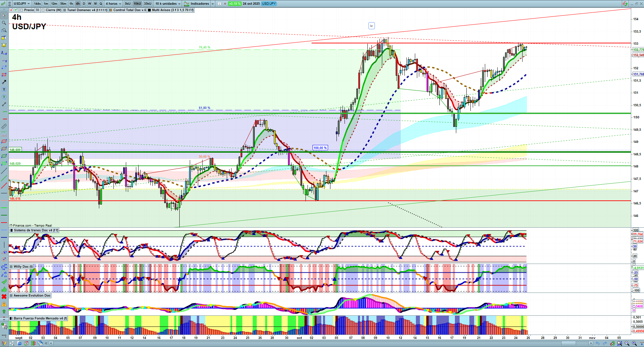The height and width of the screenshot is (347, 644).
Task: Toggle the 5kU tick view
Action: coord(128,4)
